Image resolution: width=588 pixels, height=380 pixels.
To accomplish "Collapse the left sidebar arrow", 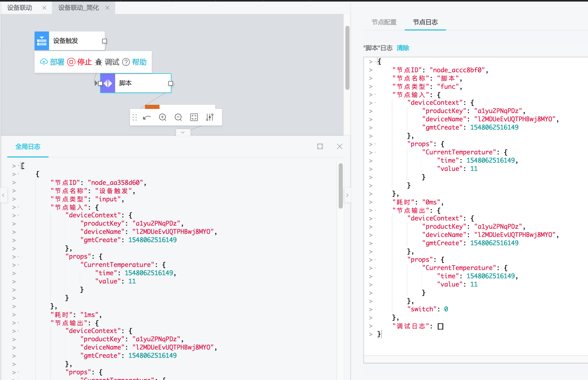I will tap(3, 195).
